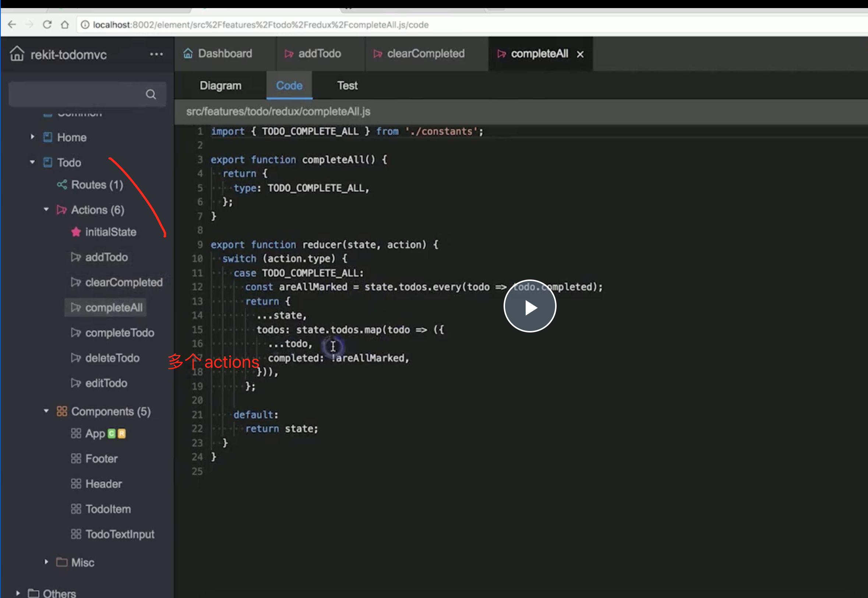Switch to the Test view tab

pyautogui.click(x=347, y=86)
